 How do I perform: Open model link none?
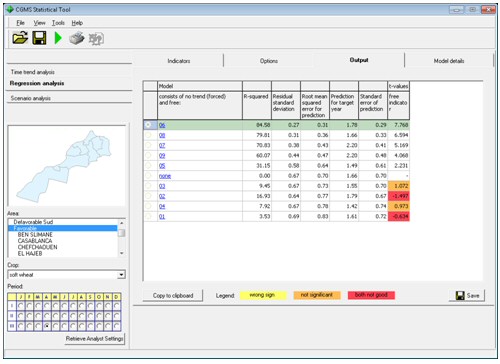tap(165, 176)
